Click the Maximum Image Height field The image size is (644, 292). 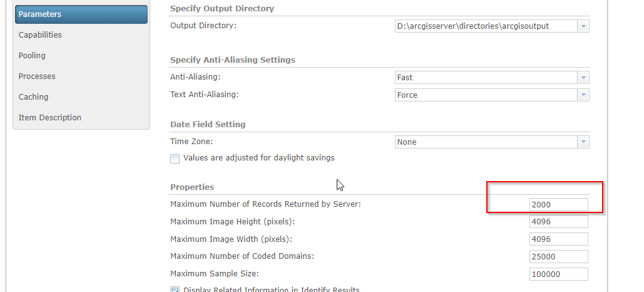(x=559, y=222)
